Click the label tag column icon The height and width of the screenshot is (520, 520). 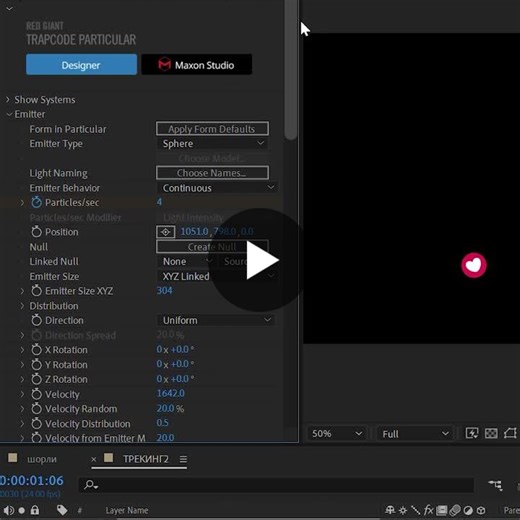[62, 510]
